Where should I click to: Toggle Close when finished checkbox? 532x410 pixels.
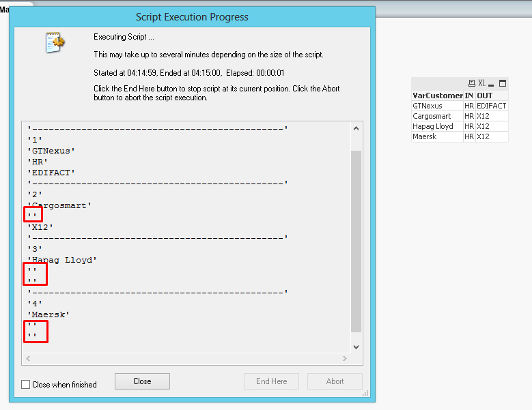(x=25, y=384)
